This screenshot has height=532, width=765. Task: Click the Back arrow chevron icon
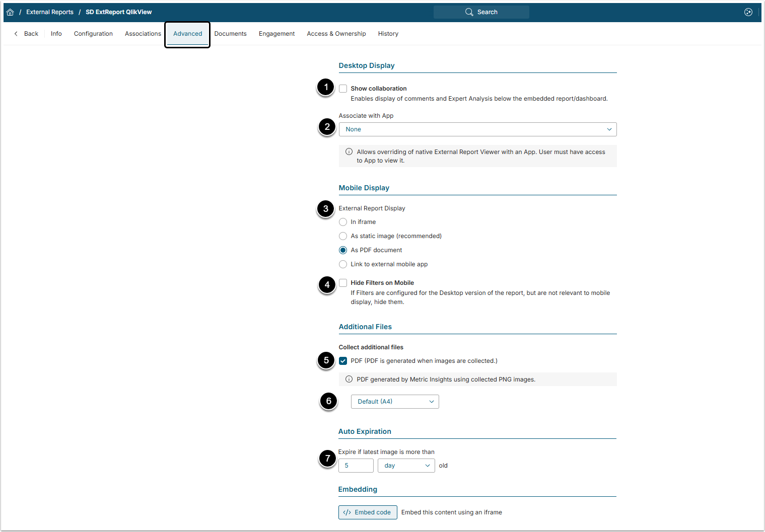16,34
